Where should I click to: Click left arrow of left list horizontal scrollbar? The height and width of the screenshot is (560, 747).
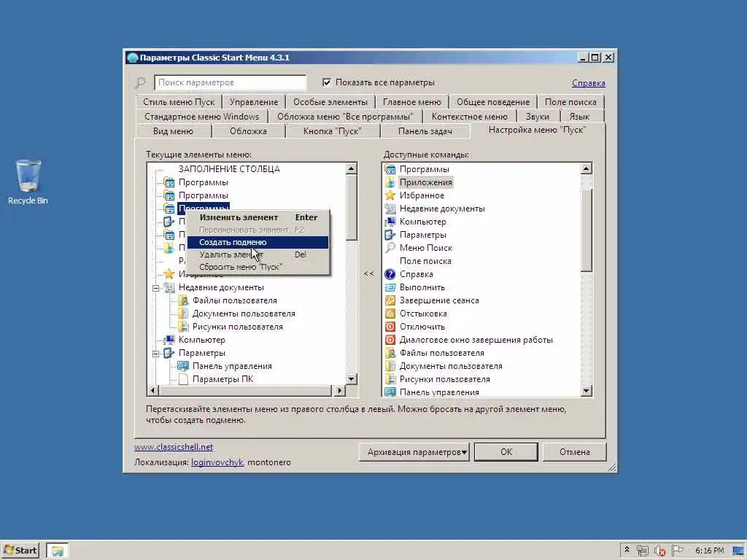coord(153,391)
